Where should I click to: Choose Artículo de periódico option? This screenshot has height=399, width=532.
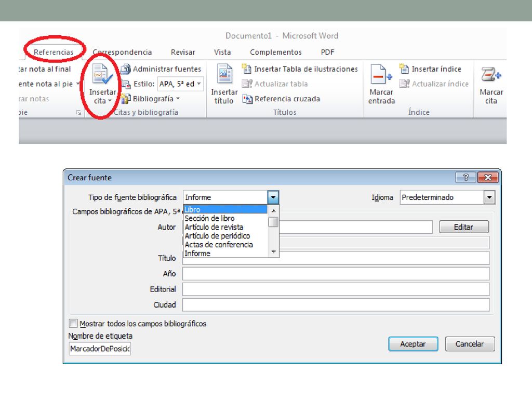pos(225,236)
